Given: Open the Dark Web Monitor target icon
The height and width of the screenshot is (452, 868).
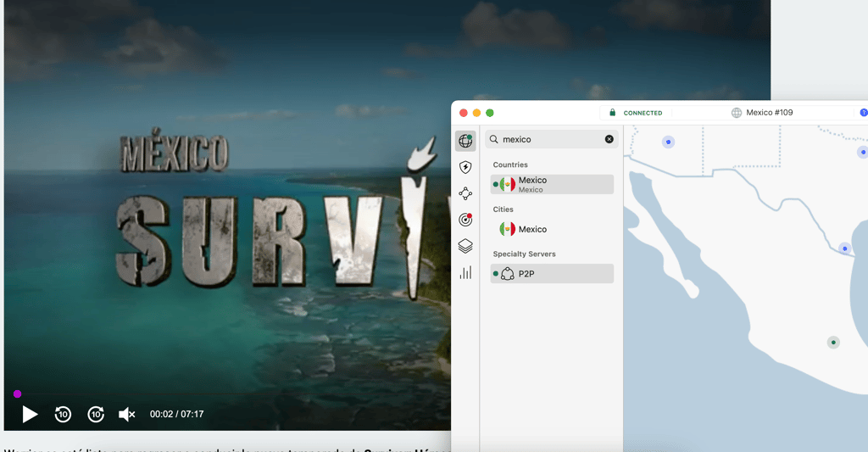Looking at the screenshot, I should (x=465, y=220).
